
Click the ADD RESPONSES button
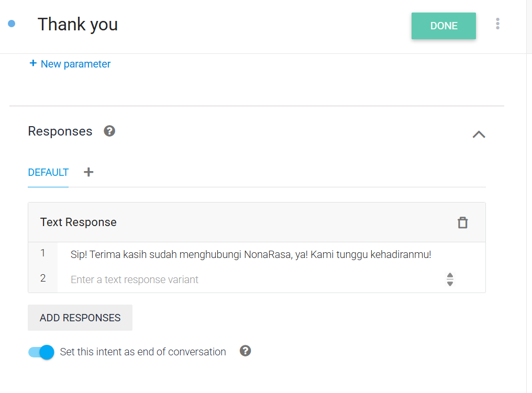pyautogui.click(x=80, y=318)
